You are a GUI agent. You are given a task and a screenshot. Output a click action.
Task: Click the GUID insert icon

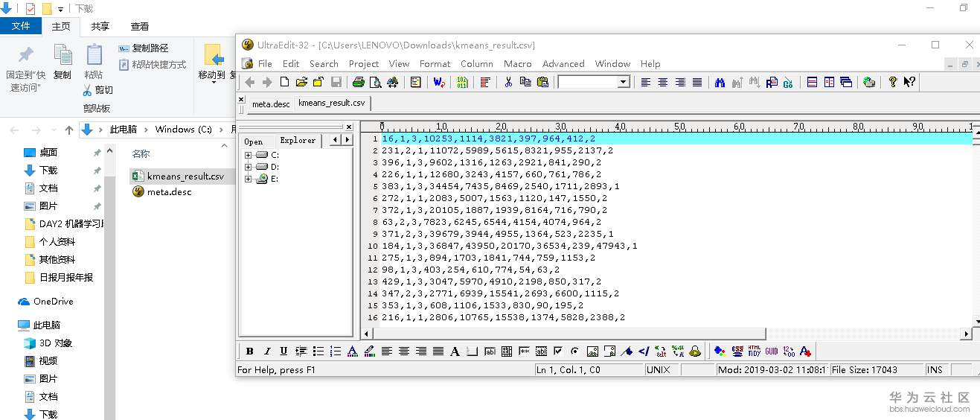771,351
